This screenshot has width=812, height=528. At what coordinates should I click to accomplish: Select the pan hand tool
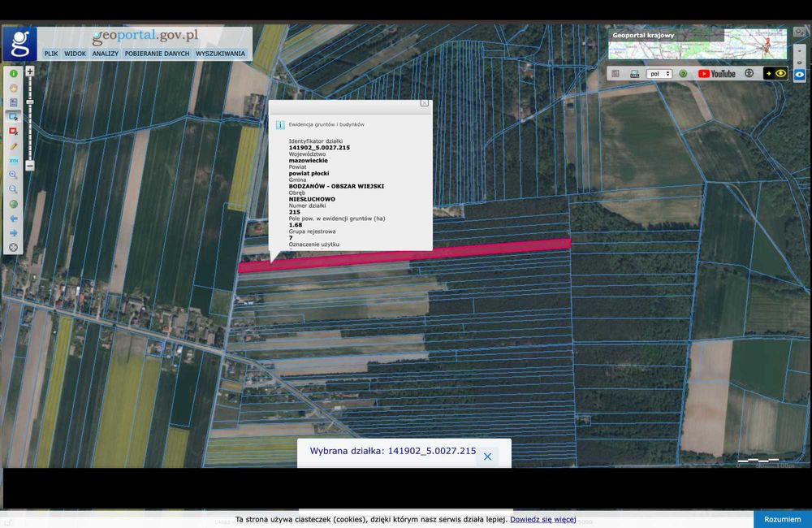tap(13, 88)
